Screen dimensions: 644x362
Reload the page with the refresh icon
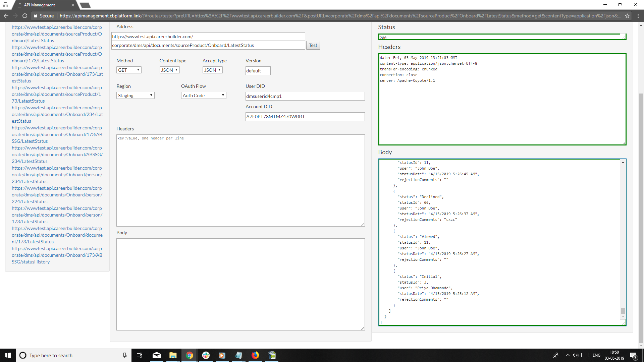click(x=25, y=16)
